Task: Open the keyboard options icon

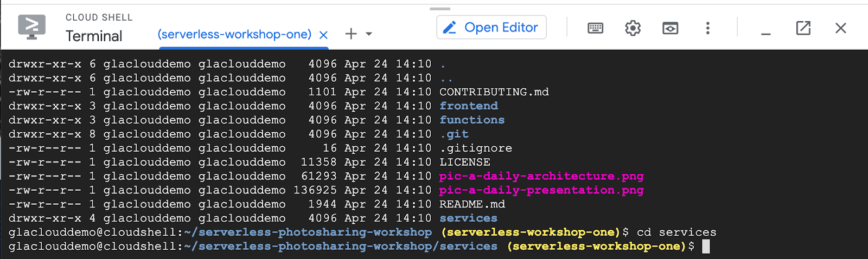Action: [595, 28]
